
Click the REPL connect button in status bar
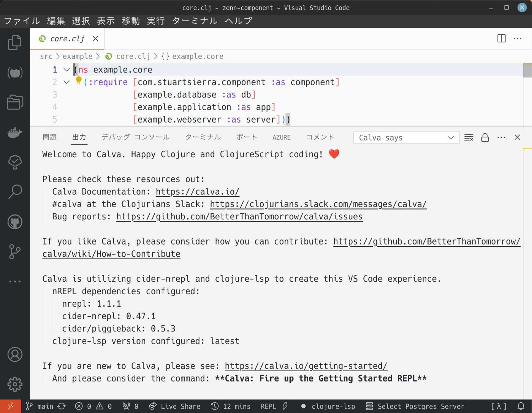click(274, 406)
